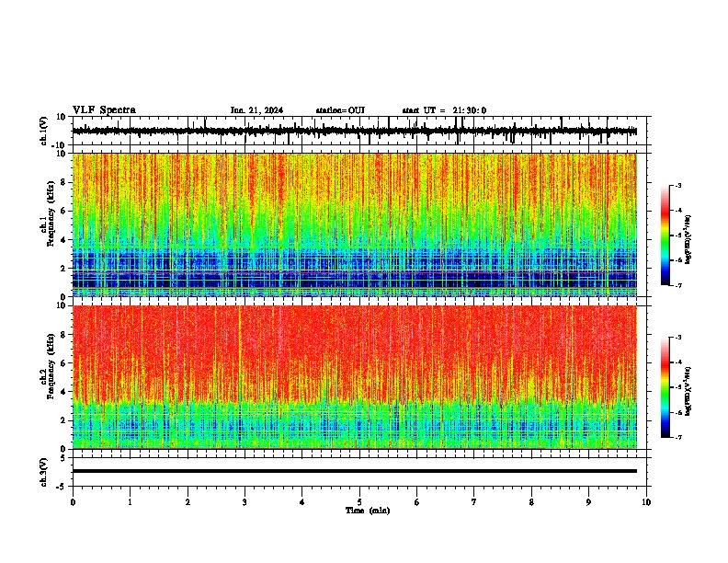The height and width of the screenshot is (563, 728).
Task: Click the ch.2 colorbar units label
Action: click(x=688, y=391)
